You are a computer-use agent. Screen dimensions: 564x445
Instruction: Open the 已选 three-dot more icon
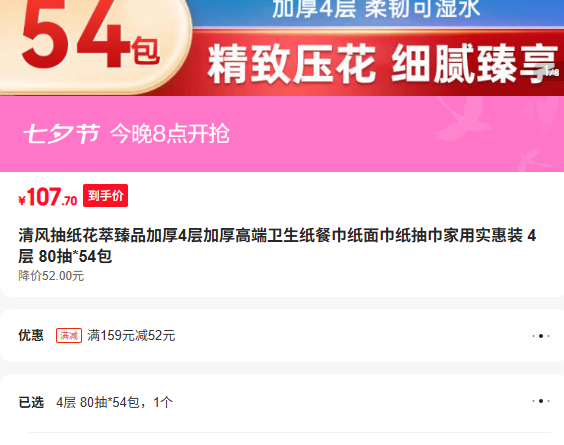(x=541, y=401)
